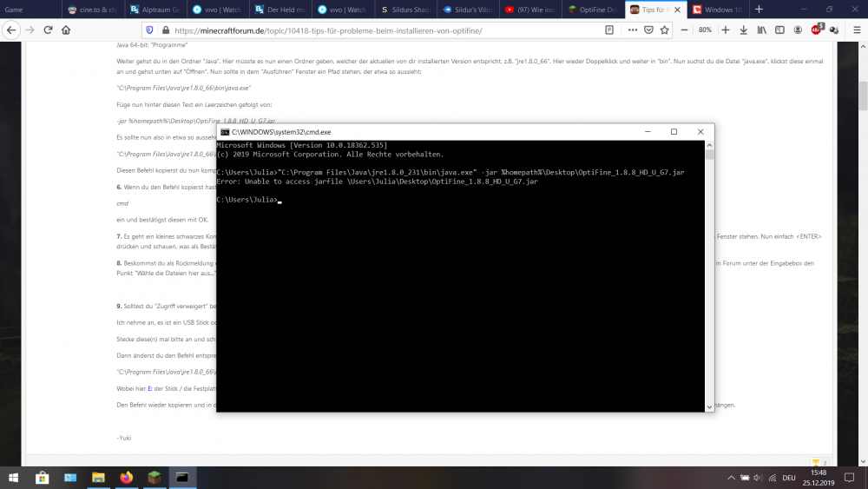The width and height of the screenshot is (868, 489).
Task: Open the Action Center notifications
Action: pos(850,478)
